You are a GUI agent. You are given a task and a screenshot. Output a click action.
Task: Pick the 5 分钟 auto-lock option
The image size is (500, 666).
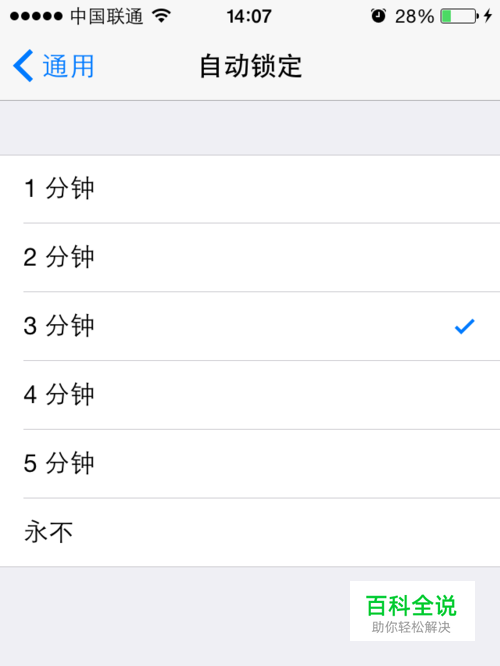tap(250, 464)
